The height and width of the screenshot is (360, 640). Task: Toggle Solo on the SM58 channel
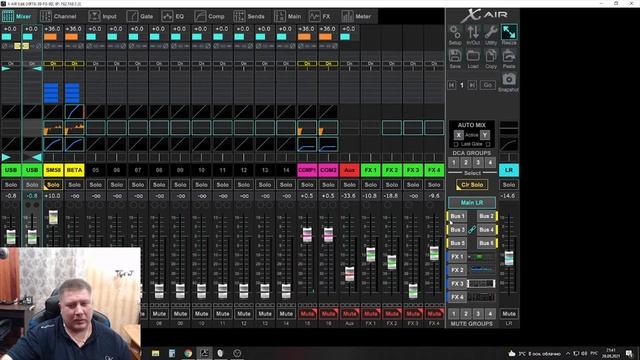(x=53, y=185)
